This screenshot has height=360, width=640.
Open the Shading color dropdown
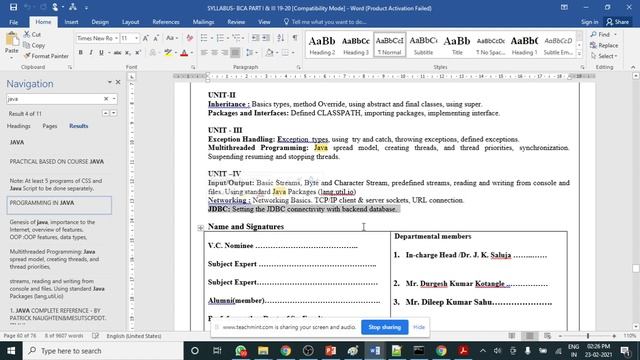click(x=277, y=53)
